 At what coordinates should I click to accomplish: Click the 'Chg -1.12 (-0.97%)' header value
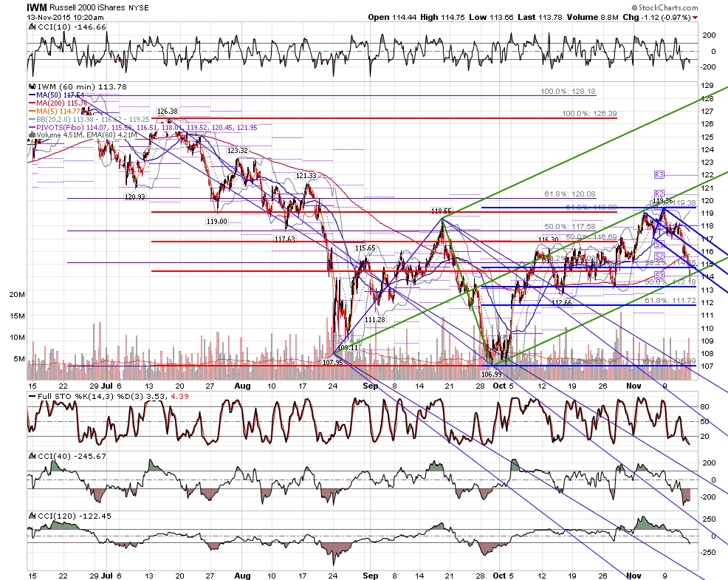656,17
